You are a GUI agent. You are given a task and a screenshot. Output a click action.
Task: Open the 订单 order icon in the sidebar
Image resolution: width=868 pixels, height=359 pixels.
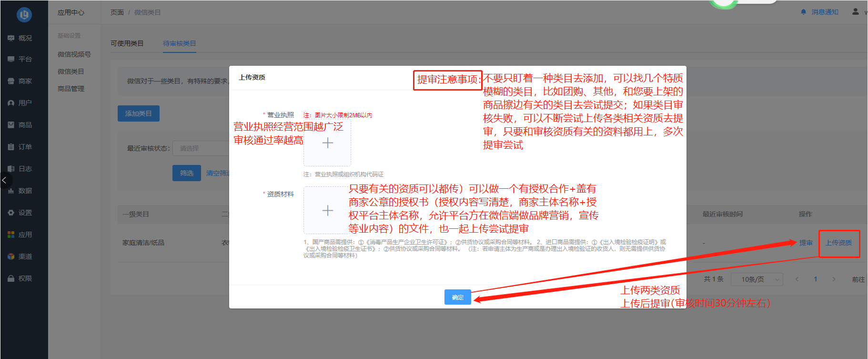tap(11, 147)
